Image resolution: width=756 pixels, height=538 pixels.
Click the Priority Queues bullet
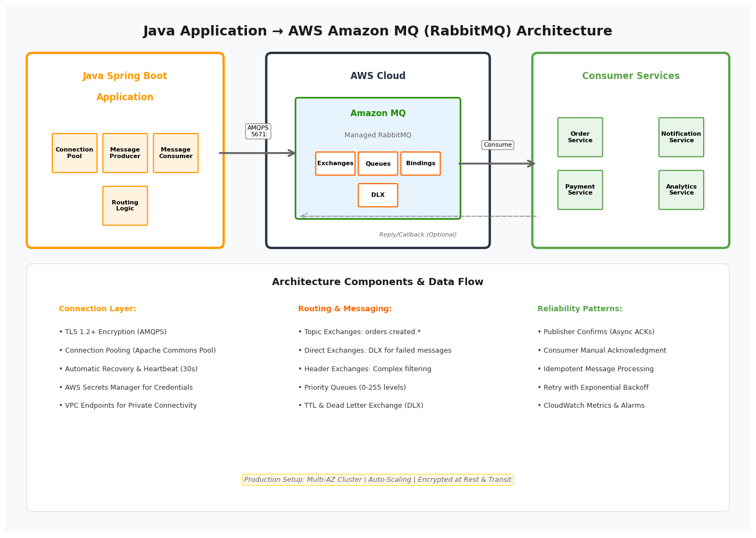point(352,388)
